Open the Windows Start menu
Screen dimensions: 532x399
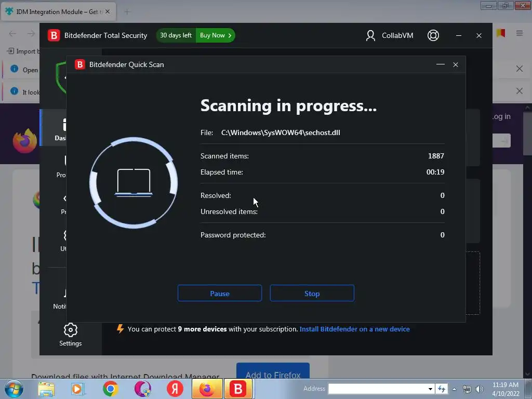(x=14, y=389)
